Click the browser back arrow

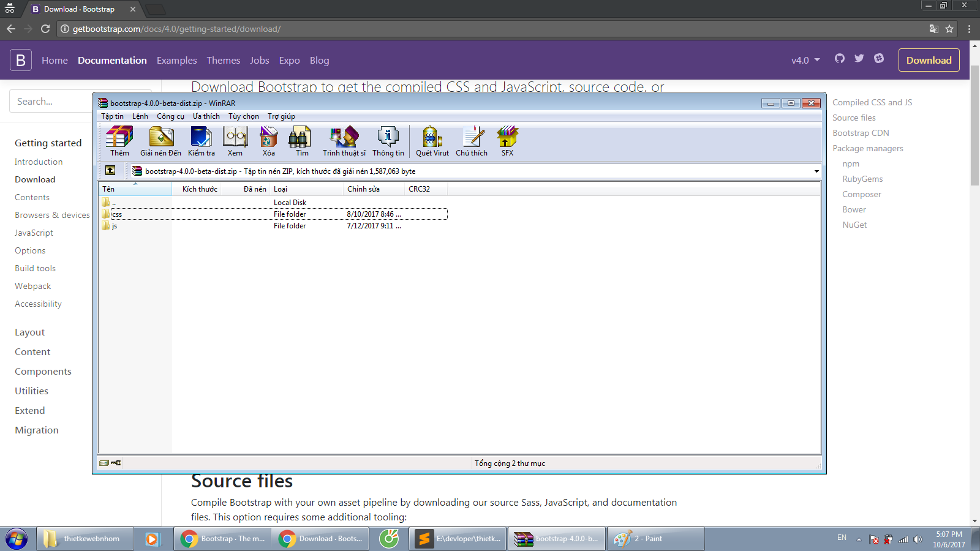pyautogui.click(x=11, y=29)
